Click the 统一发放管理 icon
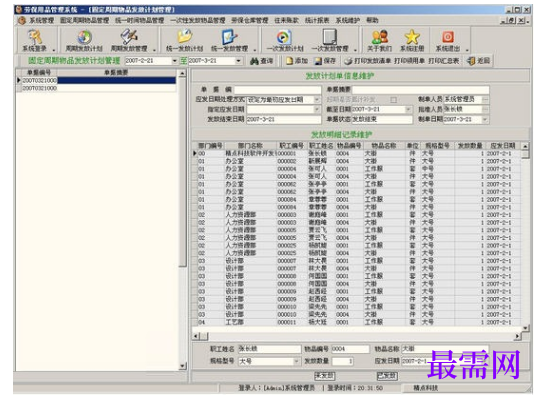This screenshot has width=539, height=396. coord(229,36)
